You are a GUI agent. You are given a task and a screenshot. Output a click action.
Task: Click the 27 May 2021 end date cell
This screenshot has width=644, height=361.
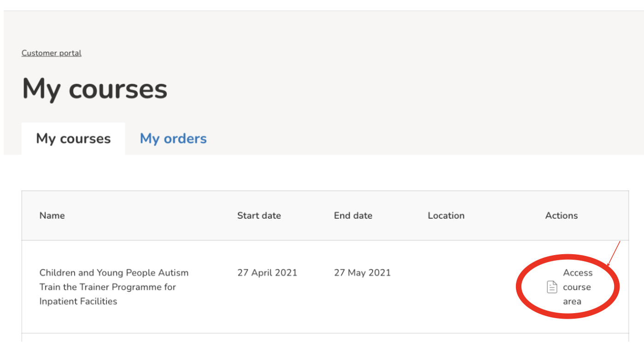click(362, 273)
